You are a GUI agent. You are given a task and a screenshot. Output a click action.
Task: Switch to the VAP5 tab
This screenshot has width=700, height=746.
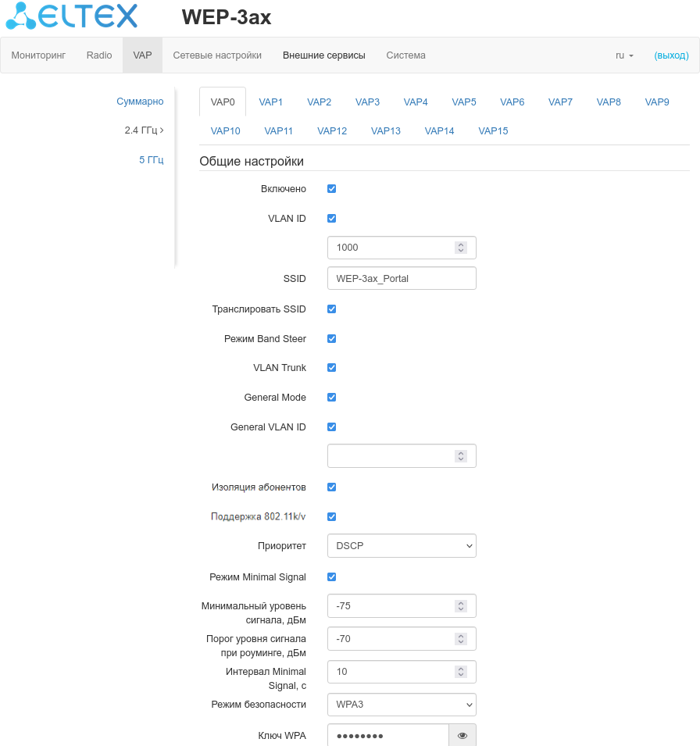pos(464,102)
